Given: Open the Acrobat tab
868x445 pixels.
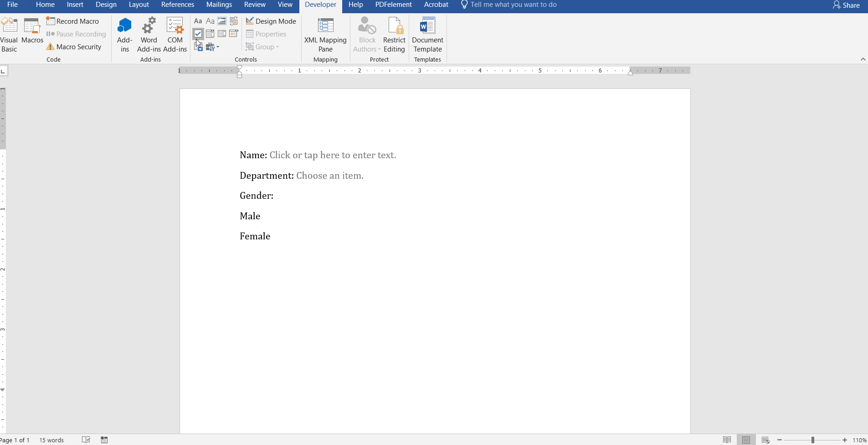Looking at the screenshot, I should [x=436, y=5].
